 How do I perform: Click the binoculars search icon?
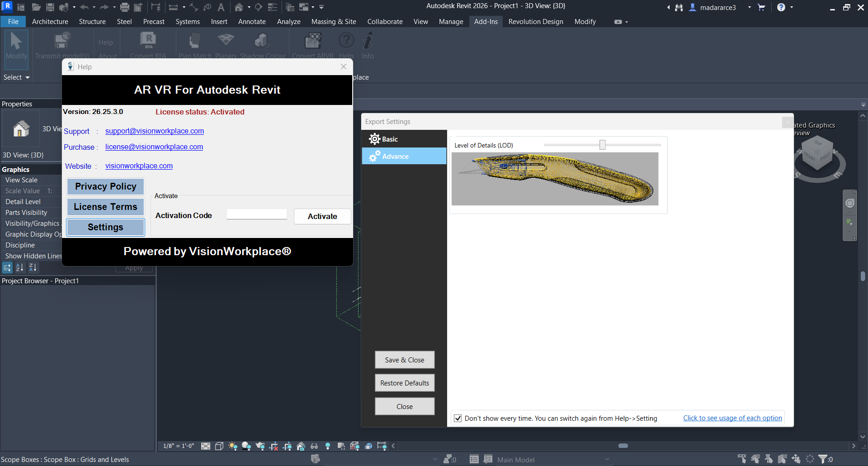click(679, 7)
